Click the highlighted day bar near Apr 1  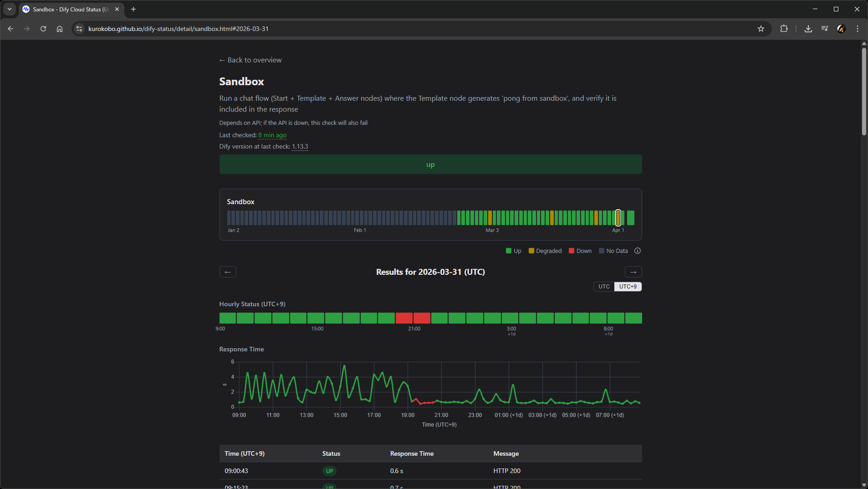coord(618,218)
